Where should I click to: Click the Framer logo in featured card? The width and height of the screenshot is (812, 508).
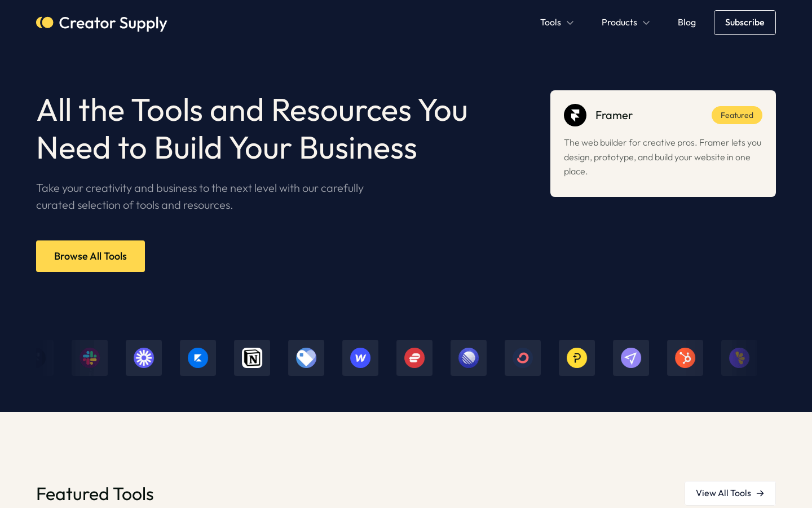click(575, 115)
